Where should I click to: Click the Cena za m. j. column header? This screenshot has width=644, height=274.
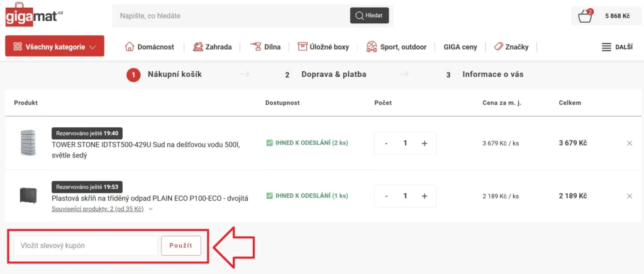point(502,103)
